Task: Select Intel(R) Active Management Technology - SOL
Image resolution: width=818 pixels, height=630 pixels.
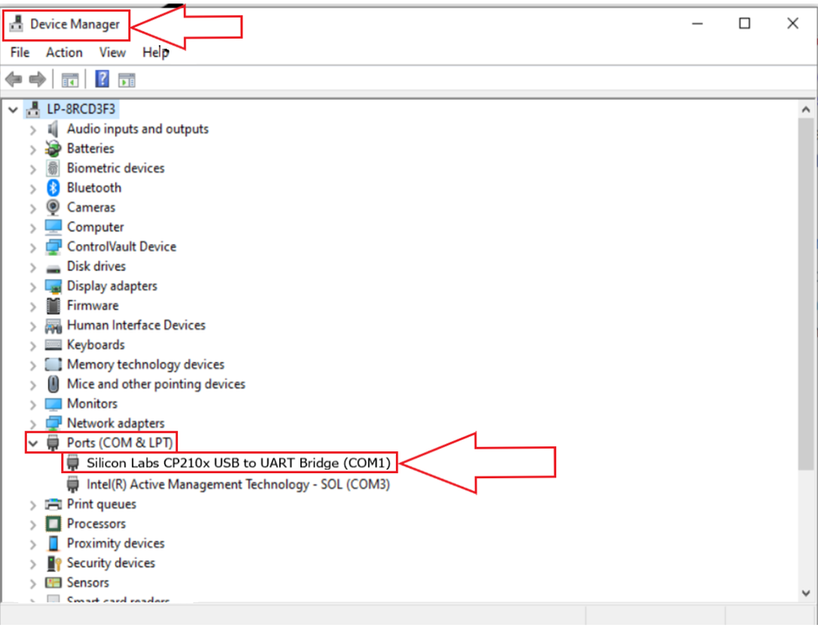Action: click(238, 484)
